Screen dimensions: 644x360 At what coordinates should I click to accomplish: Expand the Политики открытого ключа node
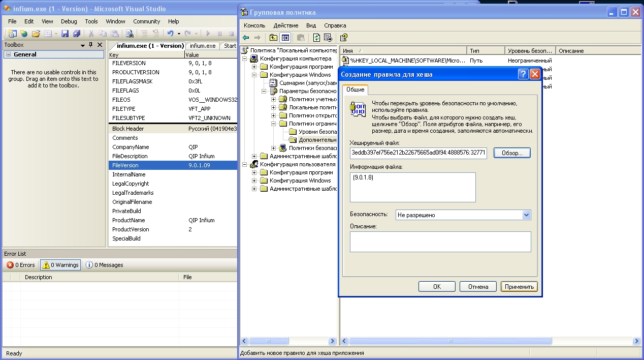tap(274, 116)
